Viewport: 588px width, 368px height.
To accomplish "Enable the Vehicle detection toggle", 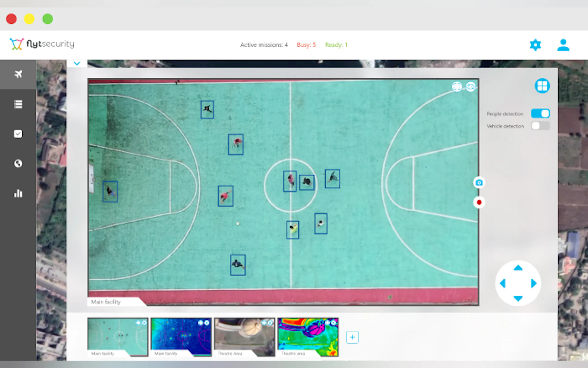I will [540, 126].
